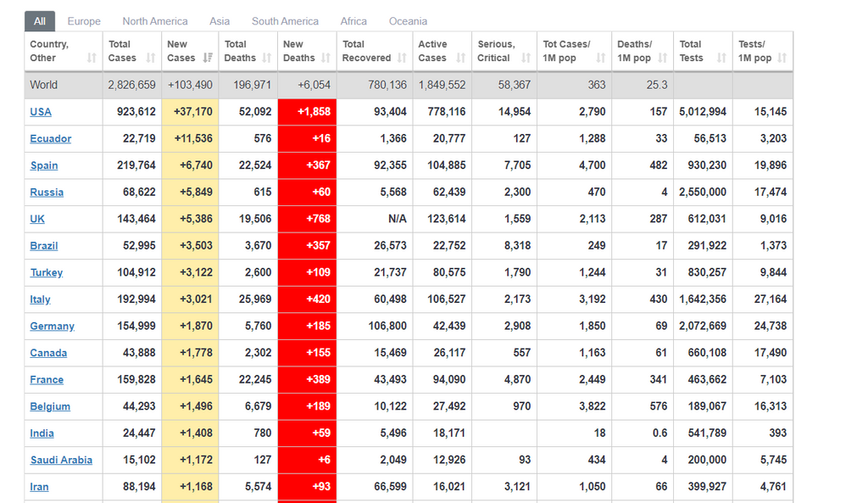Viewport: 868px width, 503px height.
Task: Sort by Deaths/1M pop arrows icon
Action: point(663,58)
